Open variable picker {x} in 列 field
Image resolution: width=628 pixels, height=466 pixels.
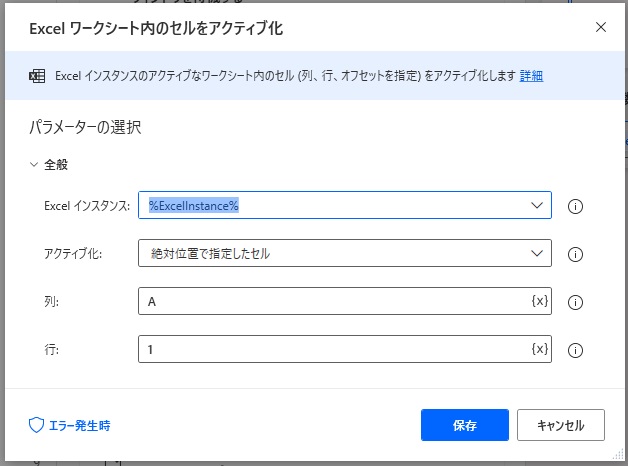(539, 301)
